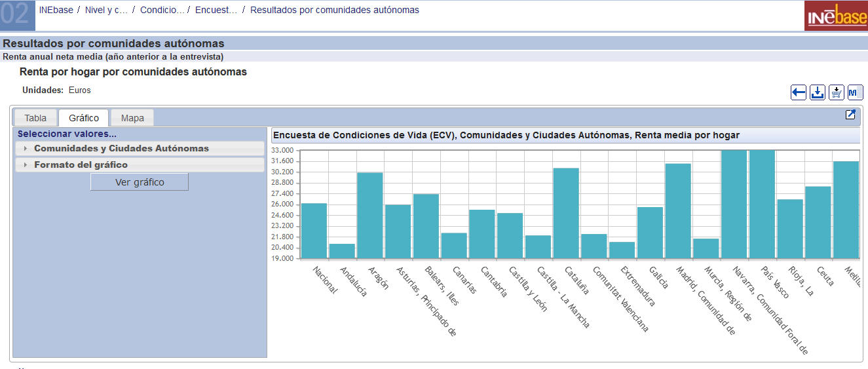
Task: Follow the Nivel y c… breadcrumb link
Action: (106, 10)
